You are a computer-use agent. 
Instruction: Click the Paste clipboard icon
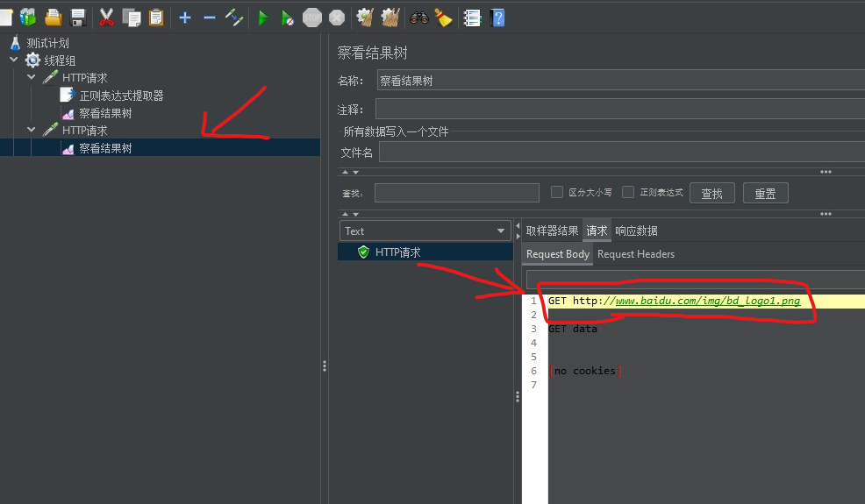156,18
